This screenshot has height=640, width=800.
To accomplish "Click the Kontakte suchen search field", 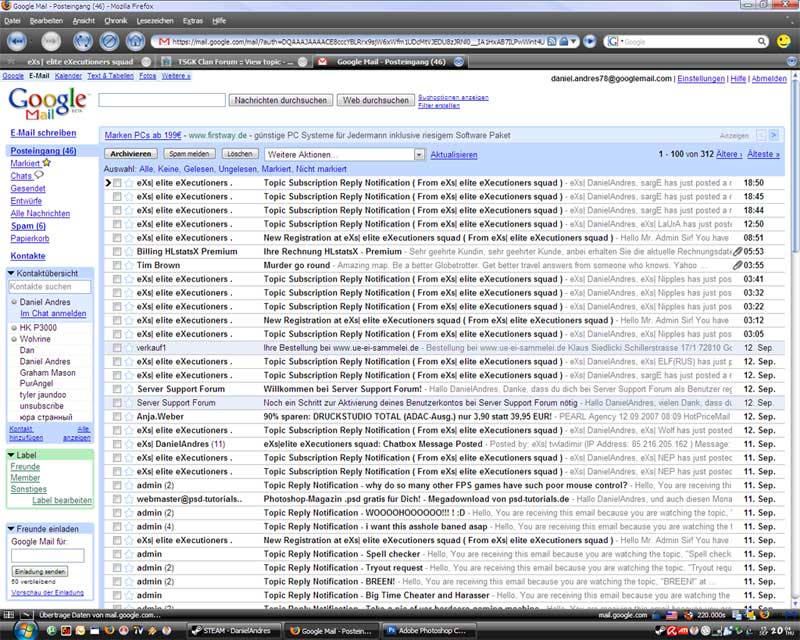I will (49, 287).
